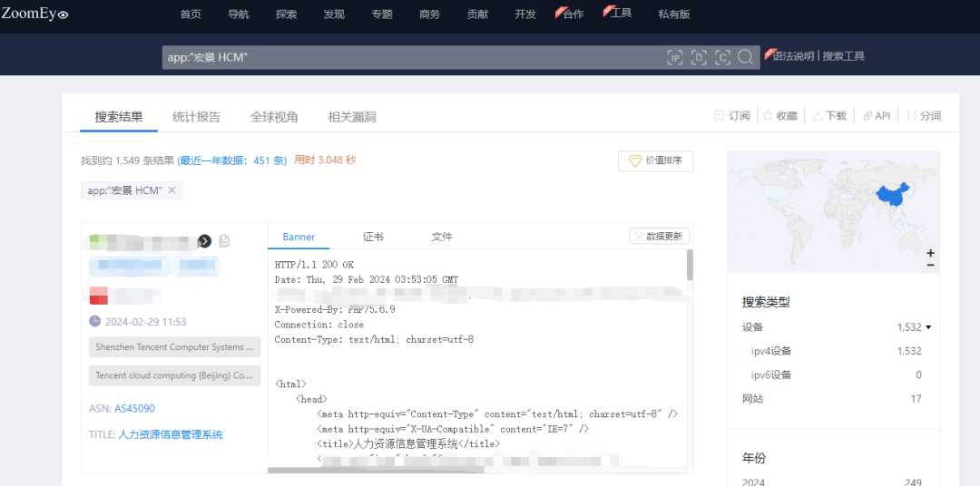Click the clock icon next to 2024-02-29 11:53
This screenshot has width=980, height=486.
(x=95, y=321)
